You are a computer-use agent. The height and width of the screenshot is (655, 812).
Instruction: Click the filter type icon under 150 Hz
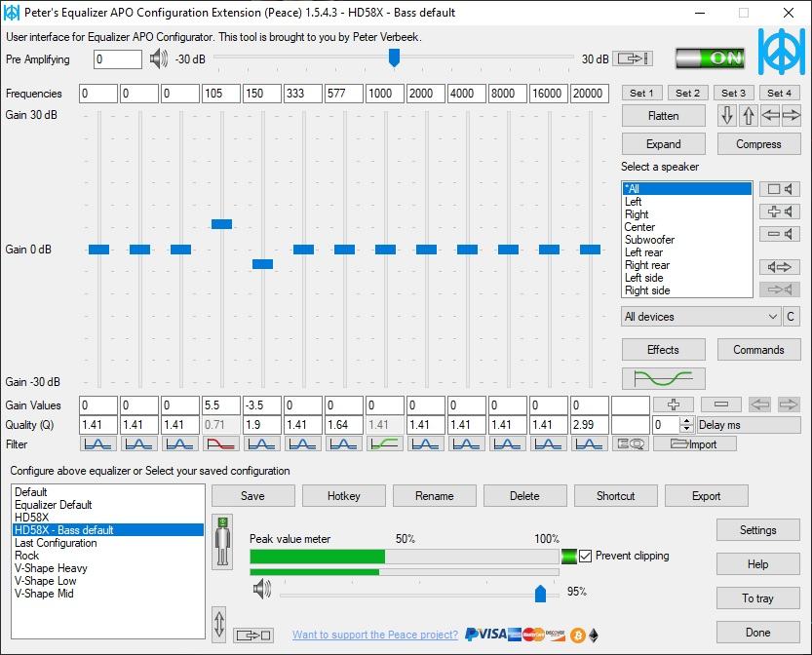[x=262, y=443]
